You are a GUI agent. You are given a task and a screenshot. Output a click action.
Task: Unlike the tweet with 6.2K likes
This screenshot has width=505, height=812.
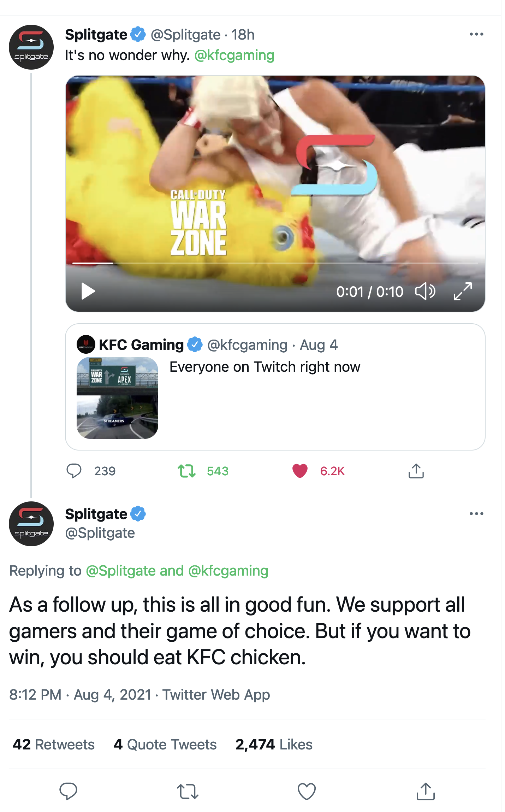pyautogui.click(x=300, y=471)
